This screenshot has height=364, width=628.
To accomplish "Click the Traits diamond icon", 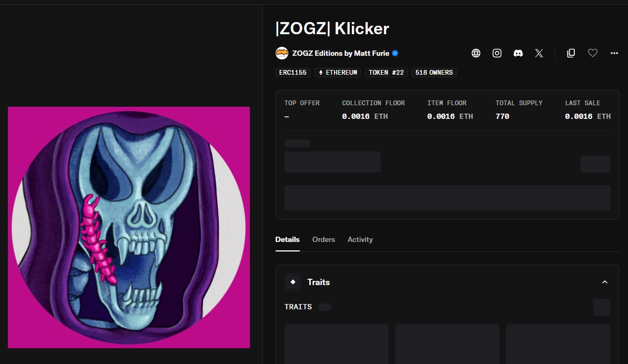I will click(293, 282).
